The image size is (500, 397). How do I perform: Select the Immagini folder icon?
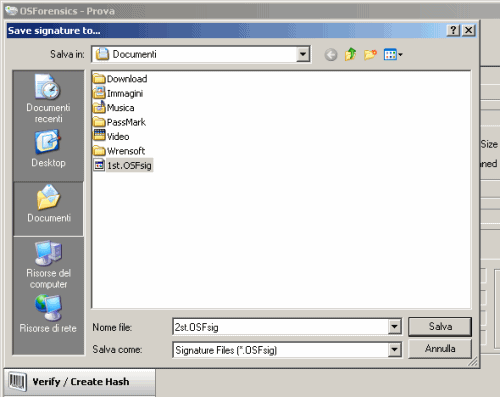pyautogui.click(x=99, y=93)
